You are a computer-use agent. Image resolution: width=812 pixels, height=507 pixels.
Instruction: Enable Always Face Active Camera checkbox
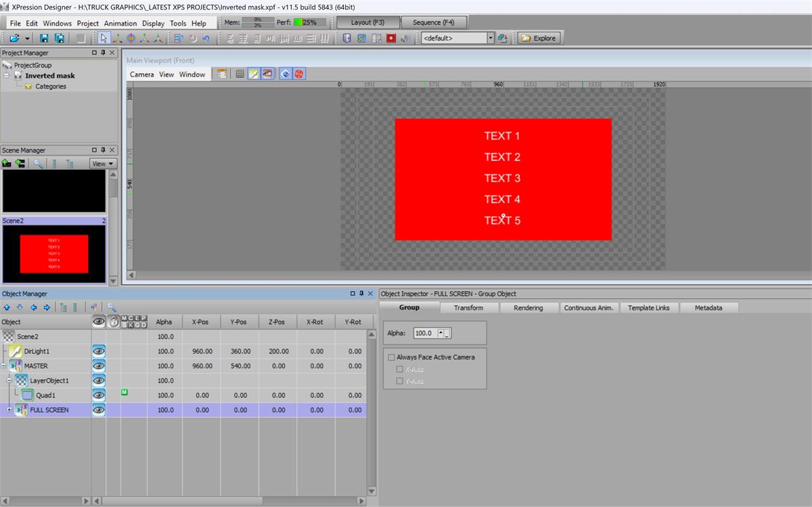pos(391,357)
